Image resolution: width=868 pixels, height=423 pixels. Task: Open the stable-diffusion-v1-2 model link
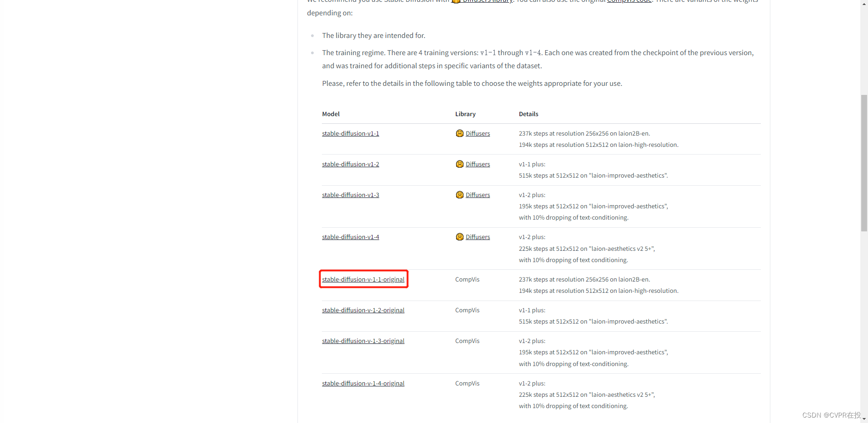350,164
